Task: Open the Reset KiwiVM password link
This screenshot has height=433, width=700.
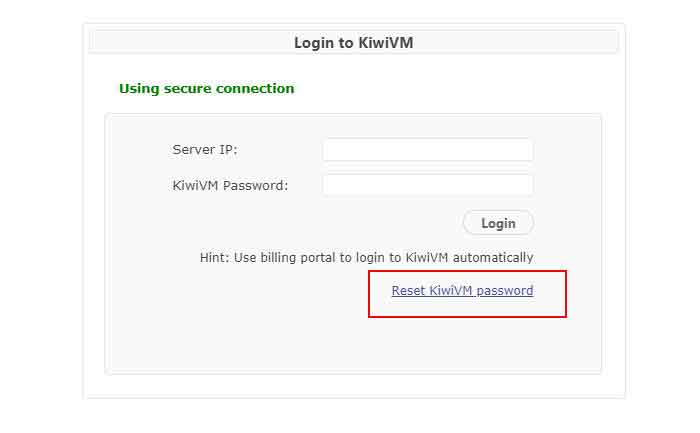Action: (x=462, y=291)
